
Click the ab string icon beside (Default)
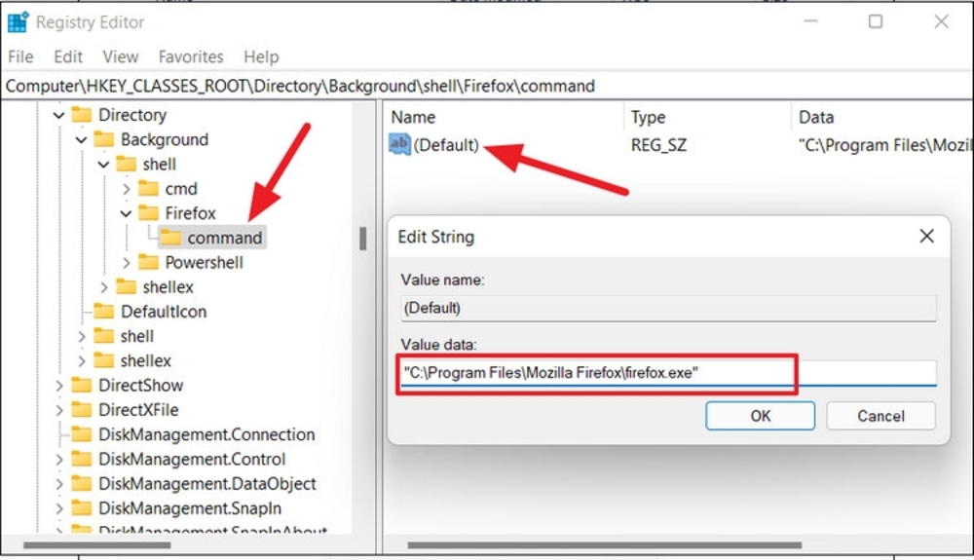click(399, 145)
